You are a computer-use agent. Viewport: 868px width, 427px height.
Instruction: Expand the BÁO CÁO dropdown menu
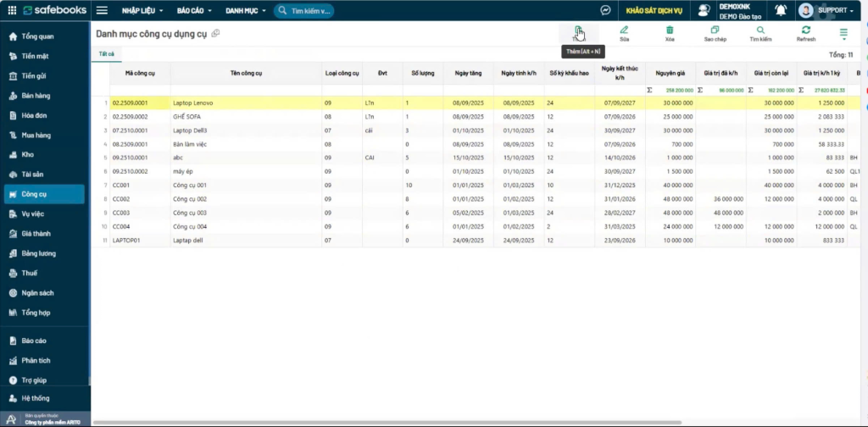(x=195, y=11)
